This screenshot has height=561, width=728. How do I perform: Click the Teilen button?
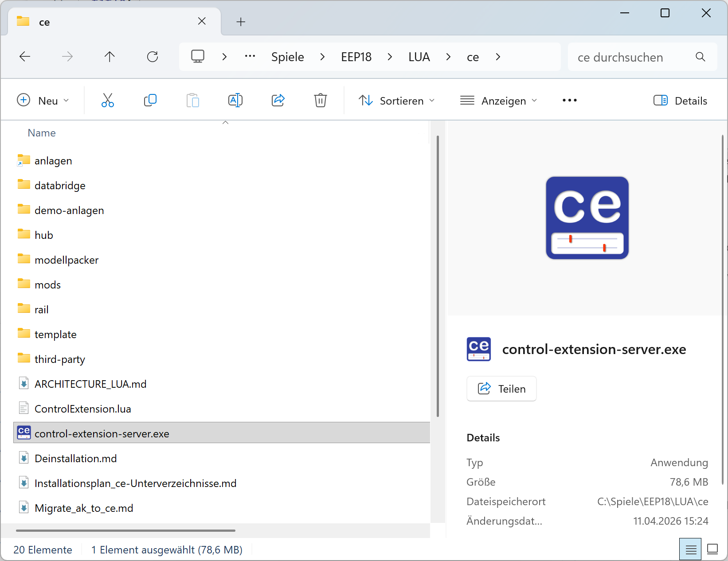501,389
